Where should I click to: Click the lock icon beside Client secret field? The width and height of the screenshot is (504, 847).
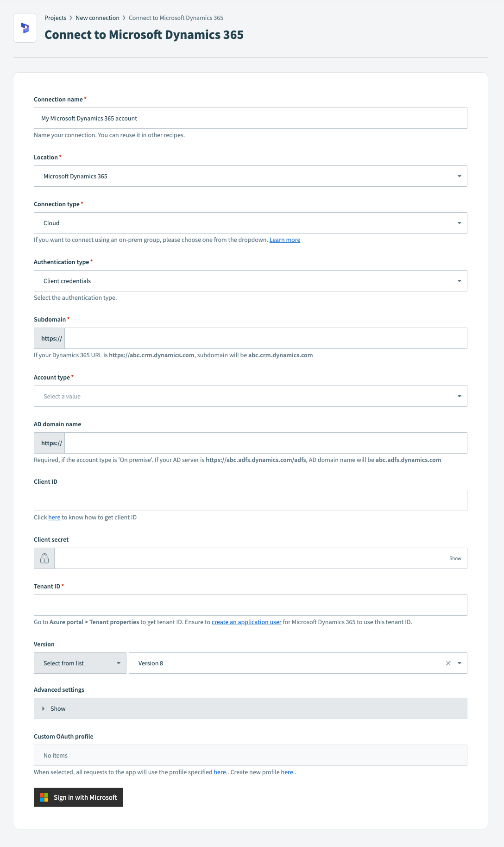[x=44, y=558]
